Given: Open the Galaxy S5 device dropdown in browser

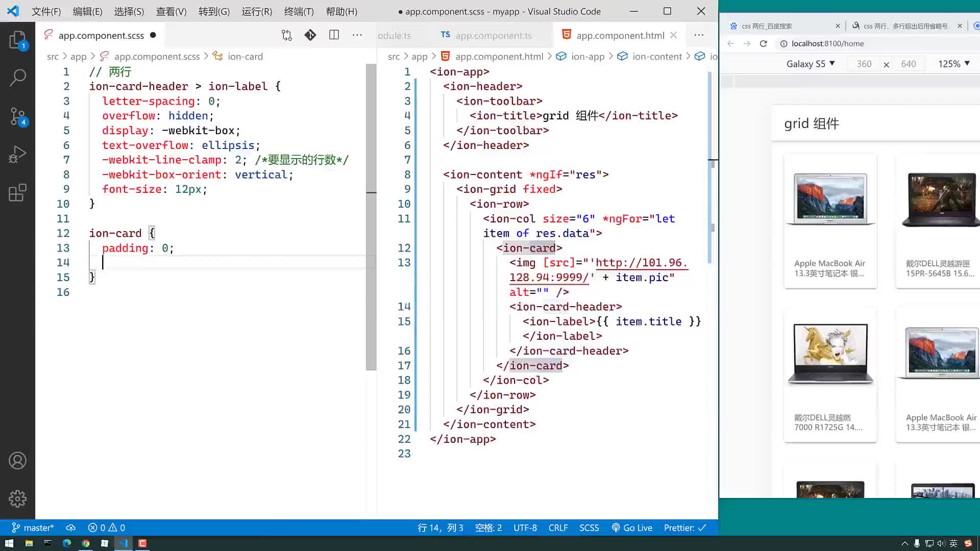Looking at the screenshot, I should [x=811, y=64].
